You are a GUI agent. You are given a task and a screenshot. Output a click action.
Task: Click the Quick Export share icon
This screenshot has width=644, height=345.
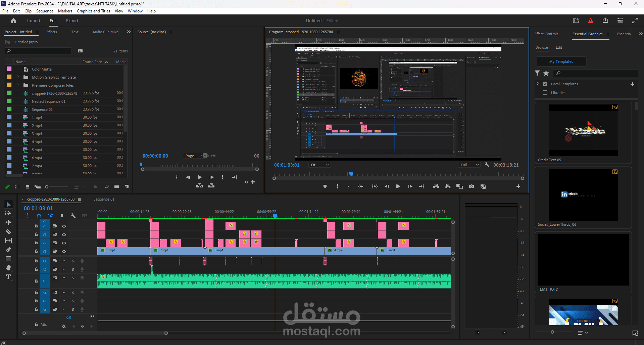tap(605, 21)
